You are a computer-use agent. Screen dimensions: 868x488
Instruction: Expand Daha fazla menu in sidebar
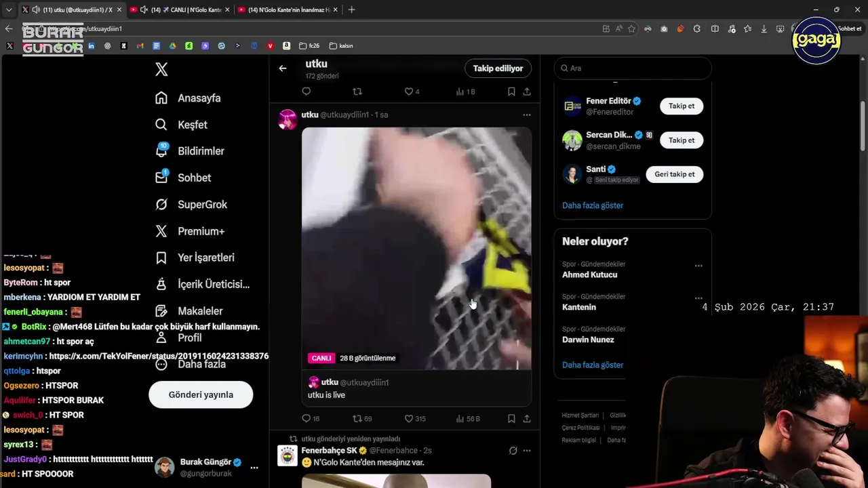[x=193, y=364]
